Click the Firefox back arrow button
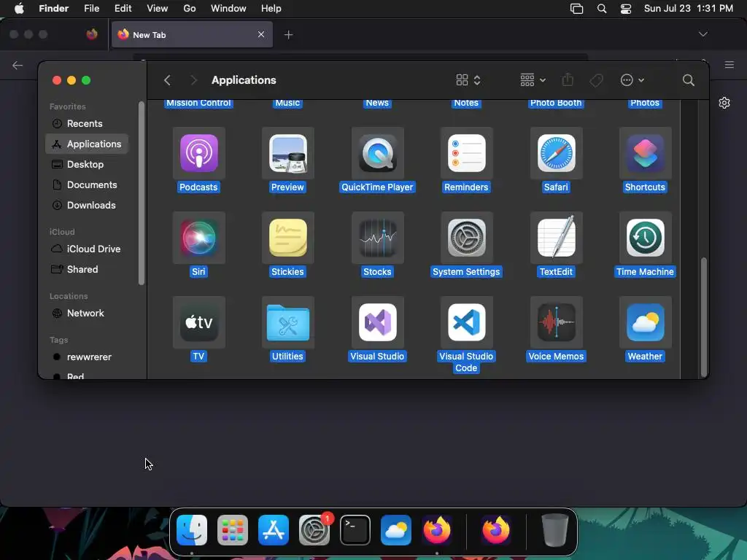The width and height of the screenshot is (747, 560). coord(18,65)
